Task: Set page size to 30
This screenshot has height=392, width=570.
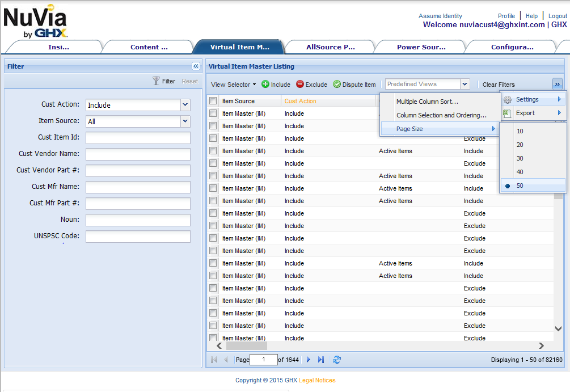Action: [x=533, y=158]
